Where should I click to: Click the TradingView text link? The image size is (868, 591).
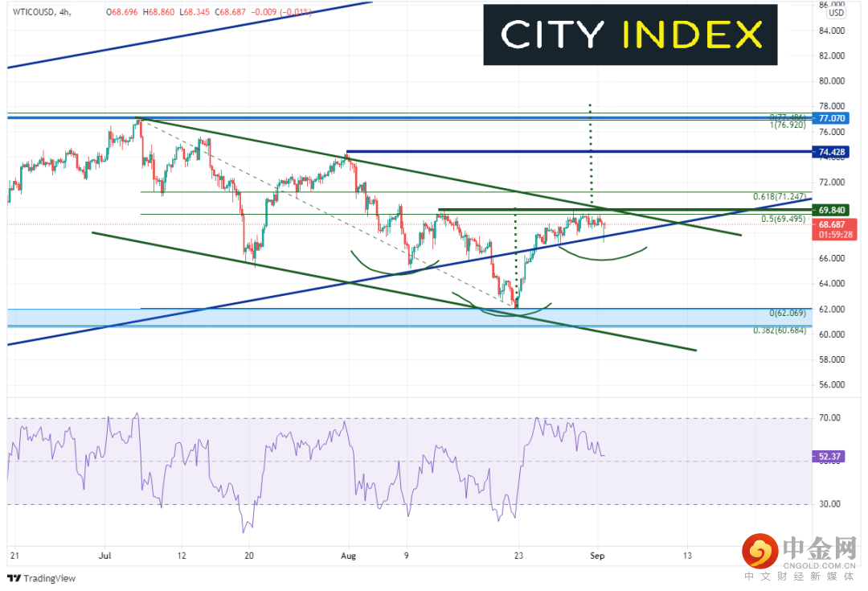tap(49, 578)
